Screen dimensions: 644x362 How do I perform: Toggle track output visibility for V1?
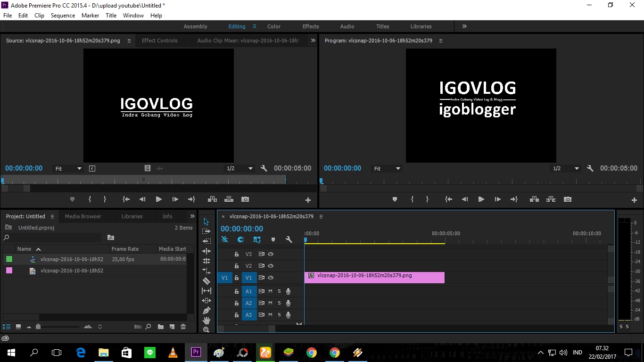(x=271, y=278)
